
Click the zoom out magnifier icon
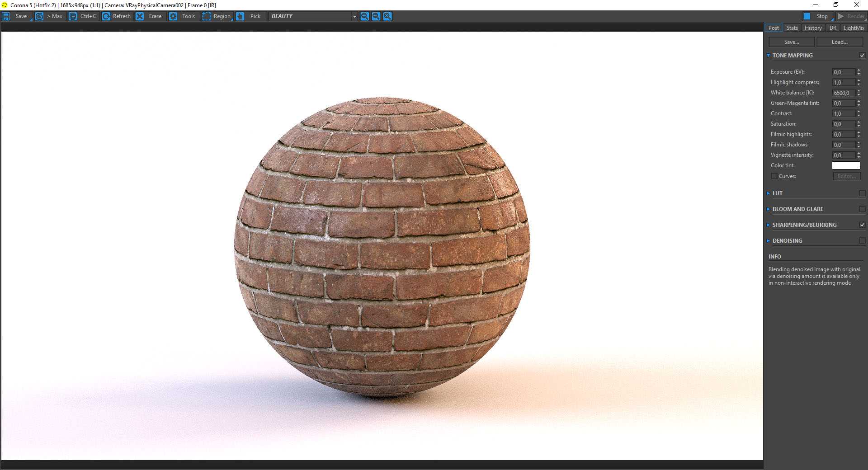click(376, 16)
